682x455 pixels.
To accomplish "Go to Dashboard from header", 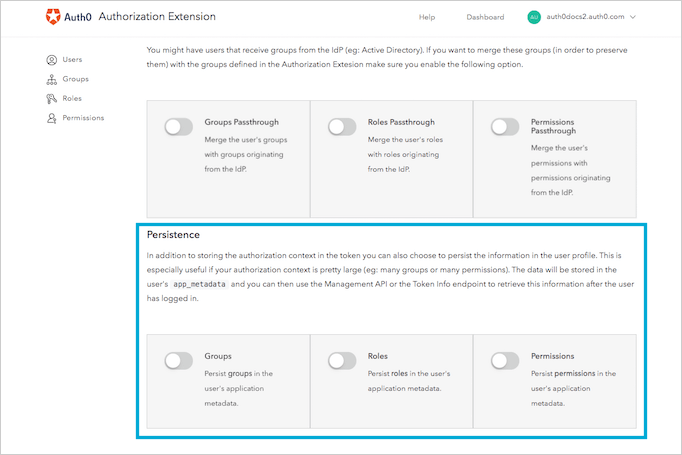I will (x=485, y=17).
